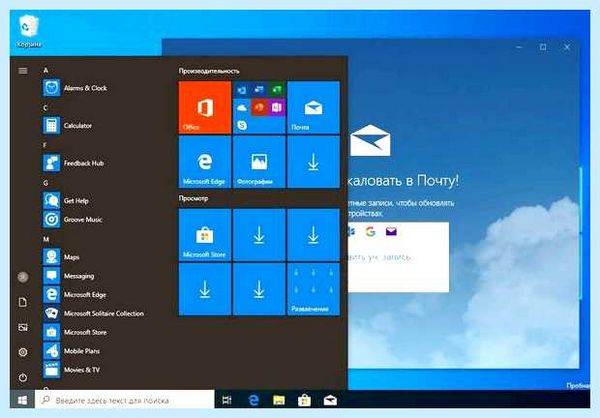Minimize the Mail window

pyautogui.click(x=519, y=47)
